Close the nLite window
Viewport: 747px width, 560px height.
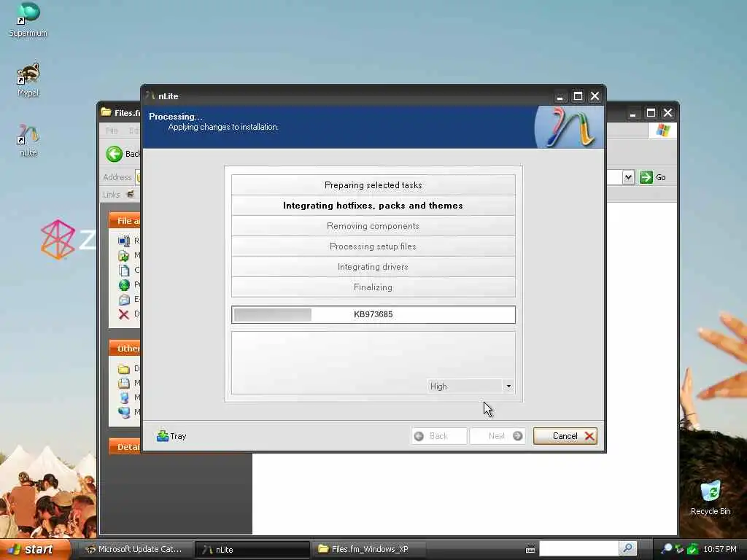595,96
